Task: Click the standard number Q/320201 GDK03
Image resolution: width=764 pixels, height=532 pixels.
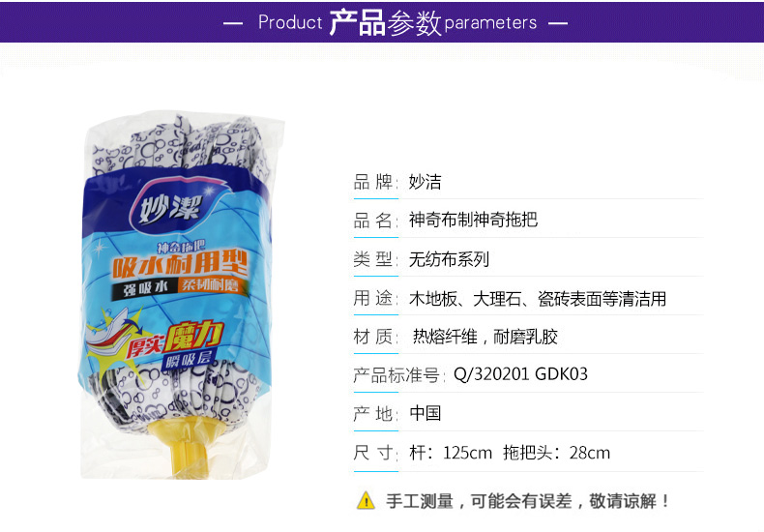Action: 520,374
